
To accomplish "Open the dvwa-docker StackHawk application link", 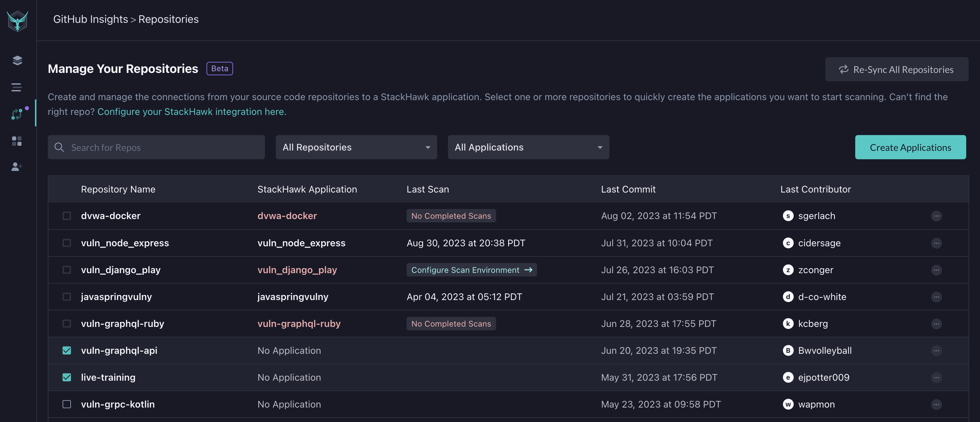I will pyautogui.click(x=287, y=216).
